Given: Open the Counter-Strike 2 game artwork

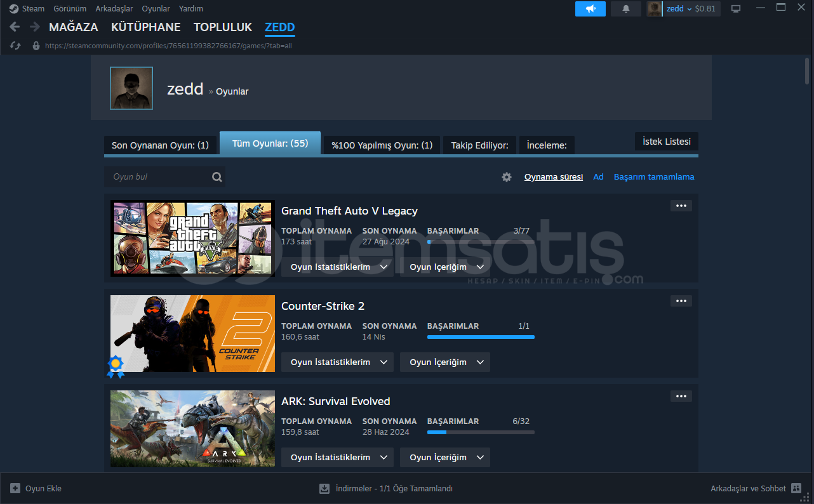Looking at the screenshot, I should [x=192, y=333].
